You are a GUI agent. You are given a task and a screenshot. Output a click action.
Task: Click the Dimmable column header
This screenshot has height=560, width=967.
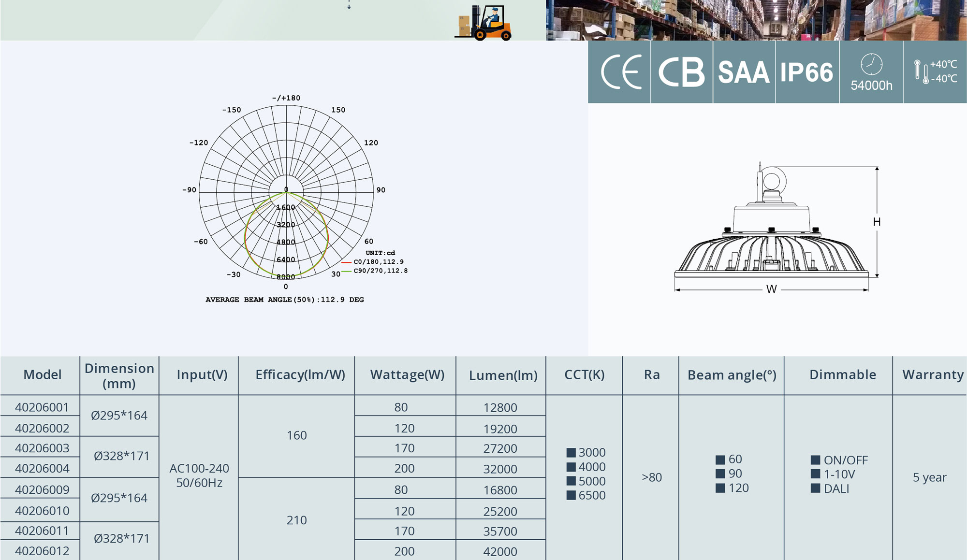[x=843, y=375]
